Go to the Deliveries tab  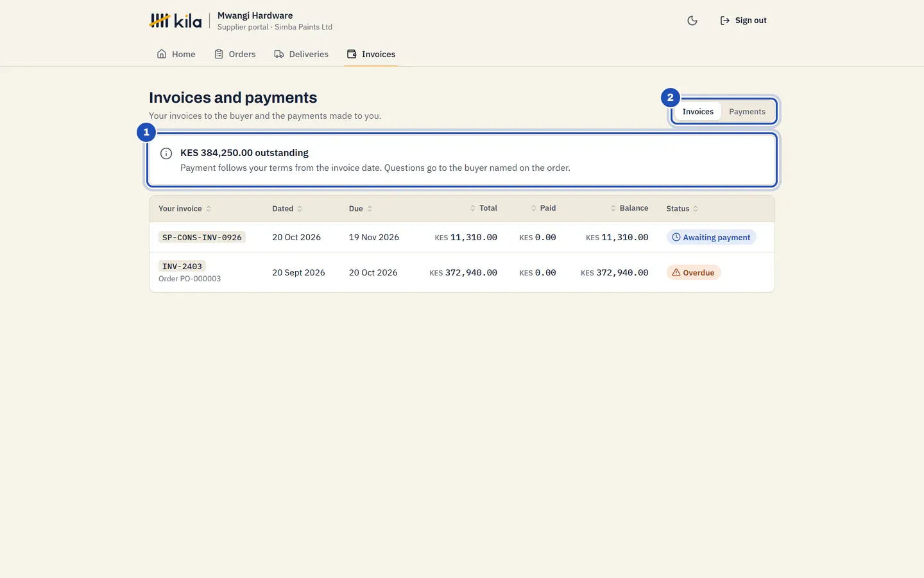302,54
